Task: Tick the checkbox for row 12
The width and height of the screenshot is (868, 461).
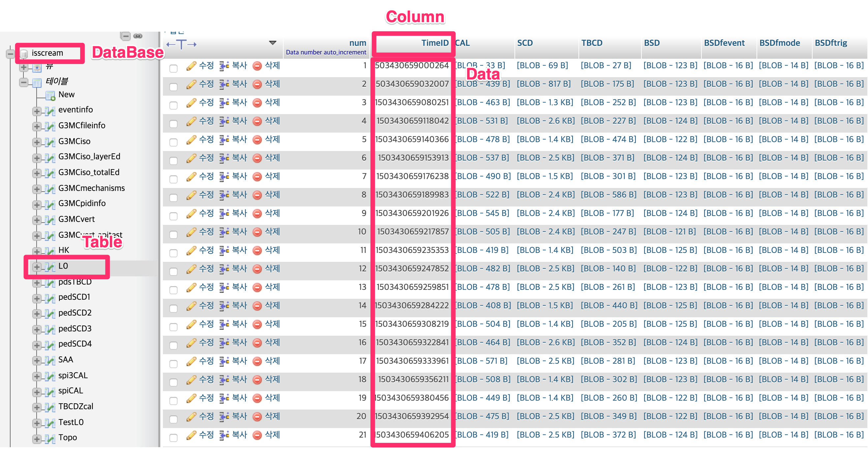Action: click(173, 272)
